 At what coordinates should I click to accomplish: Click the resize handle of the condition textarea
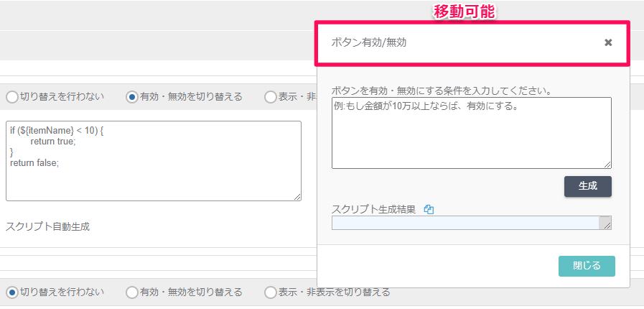(607, 165)
